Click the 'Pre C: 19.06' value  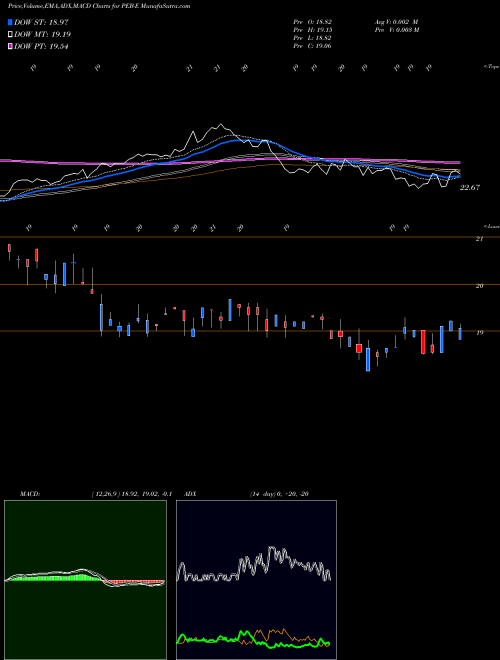coord(313,46)
